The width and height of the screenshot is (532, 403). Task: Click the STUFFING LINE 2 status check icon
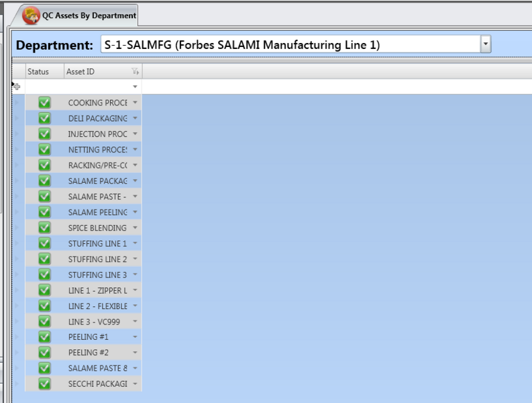tap(44, 259)
